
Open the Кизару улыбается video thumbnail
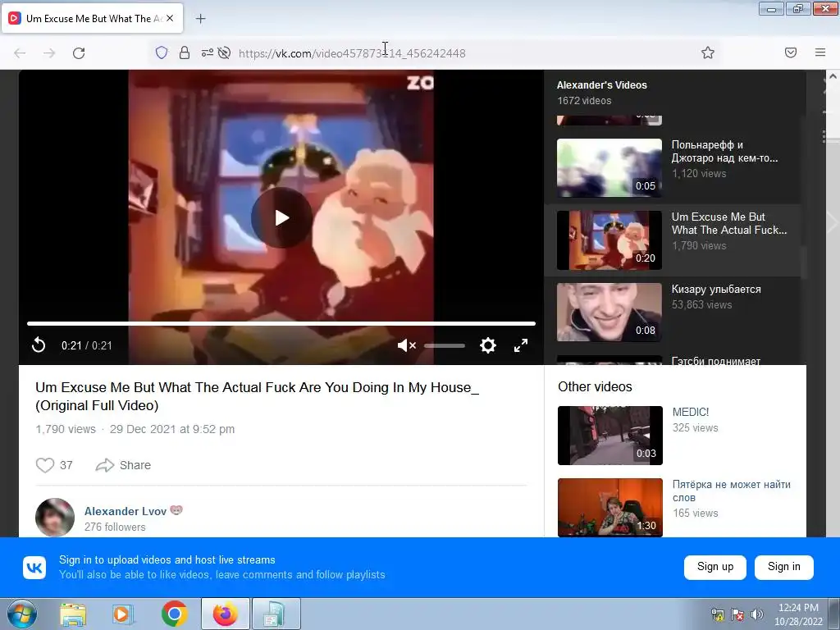[x=609, y=313]
